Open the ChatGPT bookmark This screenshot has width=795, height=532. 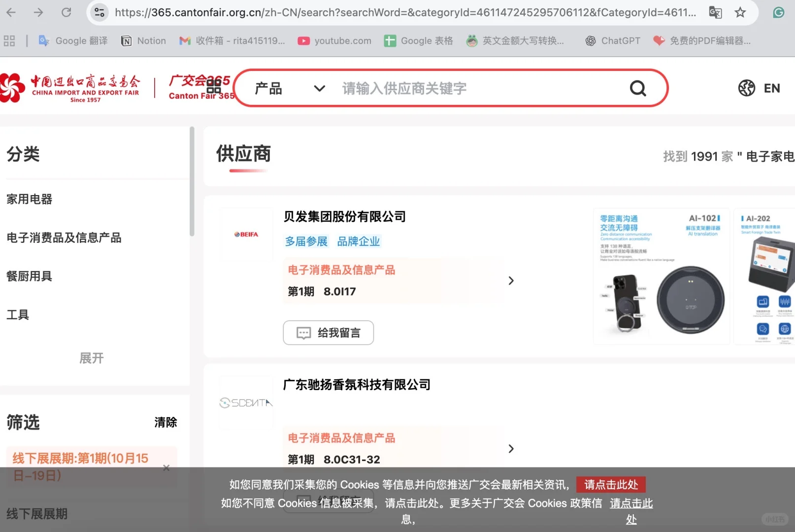tap(613, 41)
